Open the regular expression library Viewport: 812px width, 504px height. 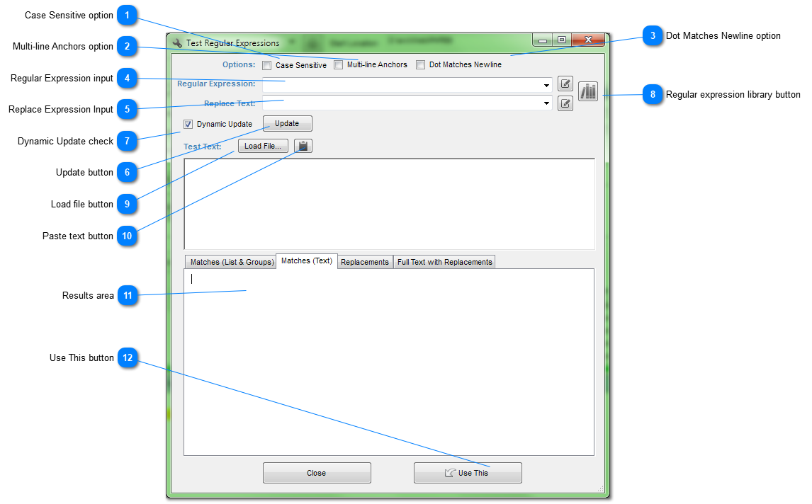(587, 91)
